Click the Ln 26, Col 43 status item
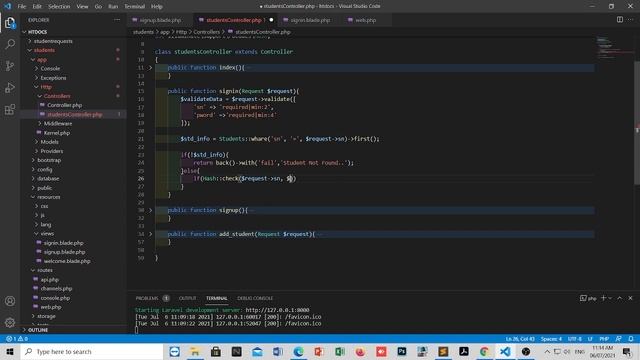 [x=520, y=339]
